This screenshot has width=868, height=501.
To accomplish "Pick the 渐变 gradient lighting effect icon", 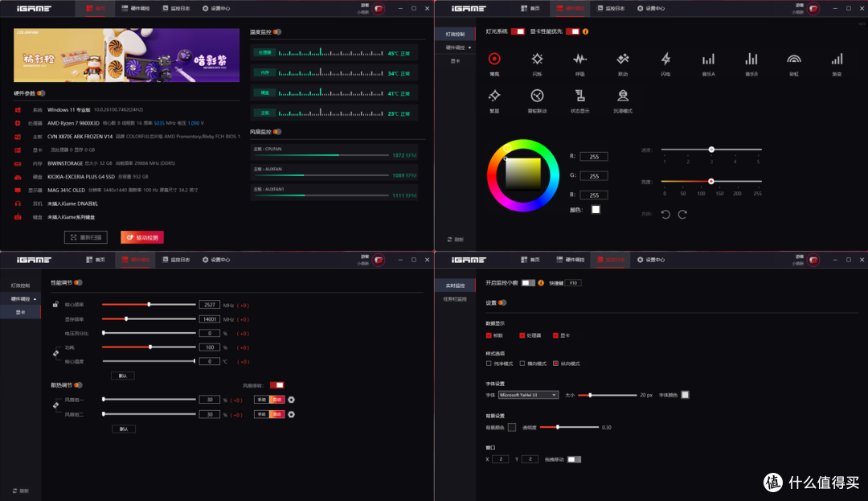I will point(837,59).
